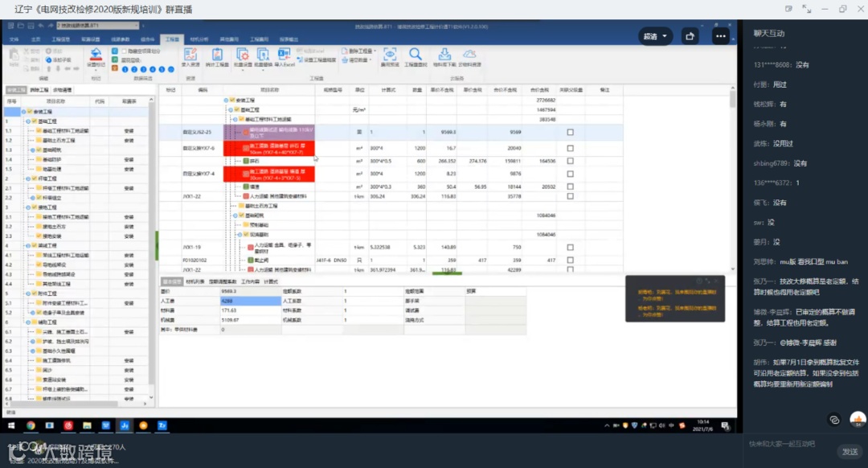868x468 pixels.
Task: Toggle 隐藏空项目划分 checkbox
Action: [125, 51]
